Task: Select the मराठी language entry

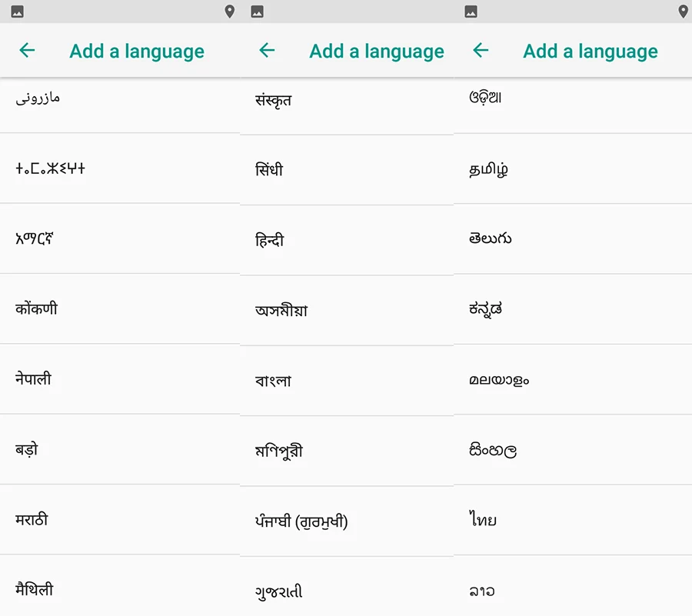Action: point(120,519)
